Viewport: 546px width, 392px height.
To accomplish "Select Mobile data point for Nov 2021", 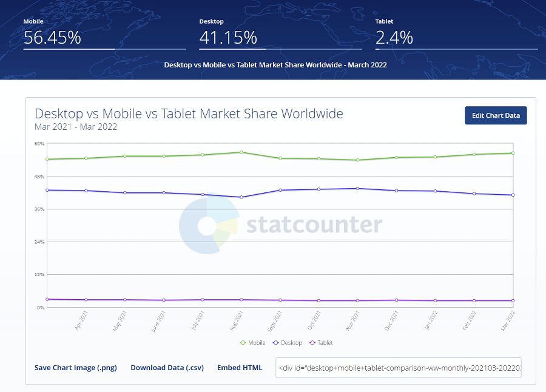I will [x=357, y=160].
